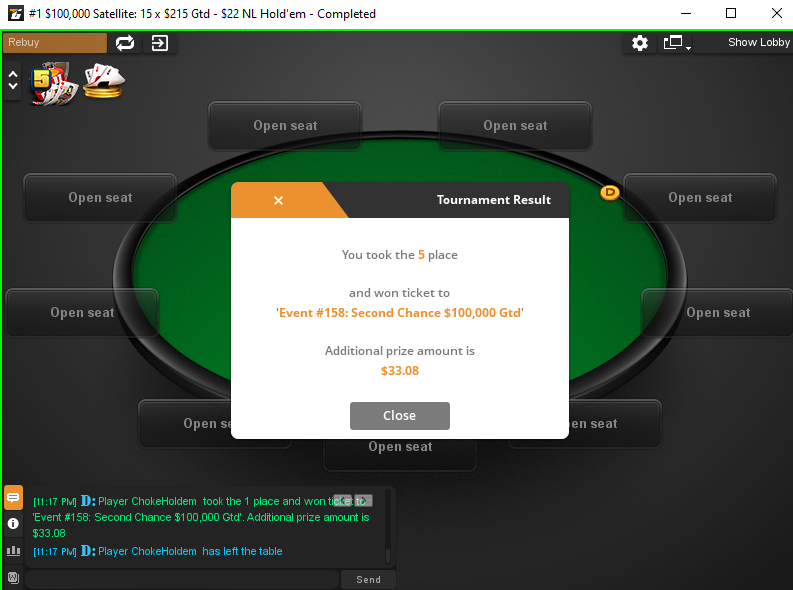The image size is (793, 590).
Task: Open the statistics bar chart tab
Action: pos(13,551)
